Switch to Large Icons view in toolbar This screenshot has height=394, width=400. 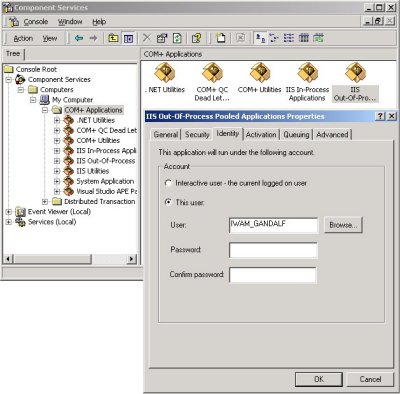(260, 38)
